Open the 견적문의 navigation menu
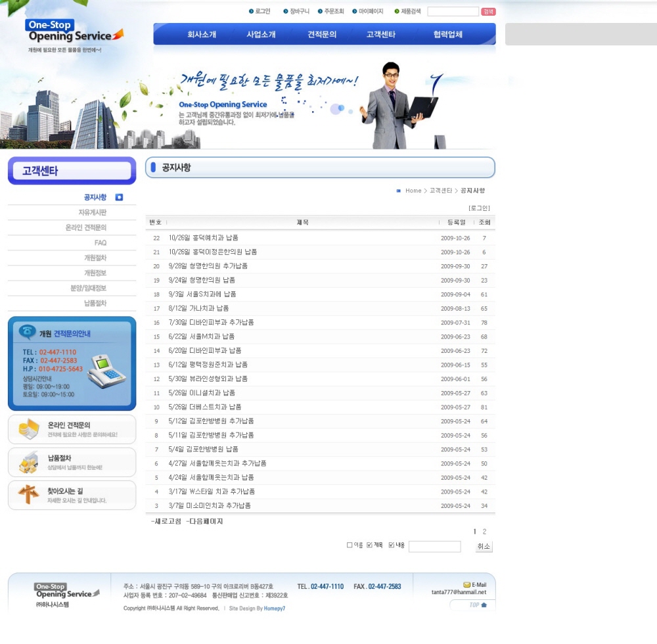Viewport: 657px width, 644px height. 322,34
